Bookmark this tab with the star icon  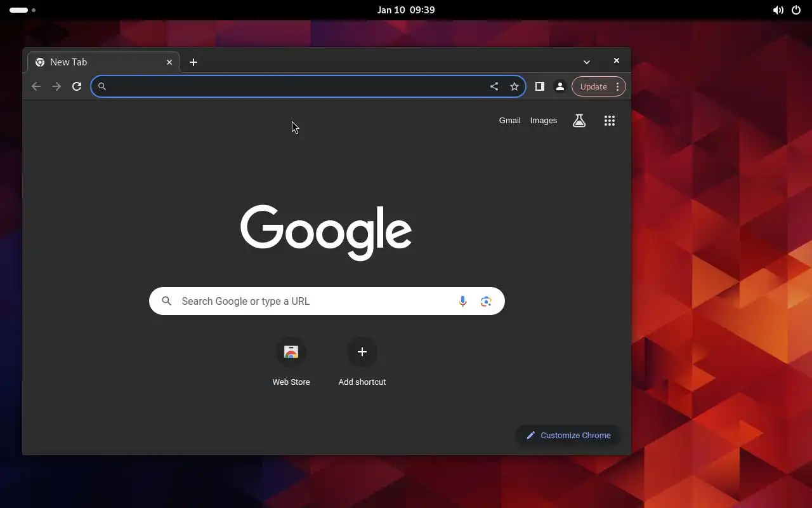[x=514, y=86]
